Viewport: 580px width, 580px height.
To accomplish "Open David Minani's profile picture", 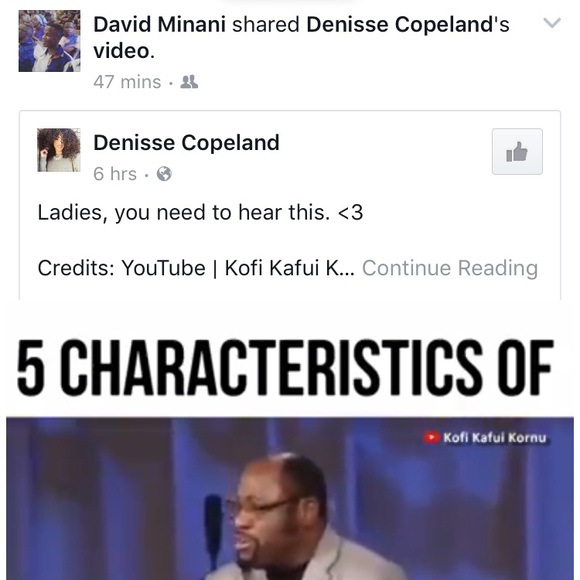I will pos(50,41).
